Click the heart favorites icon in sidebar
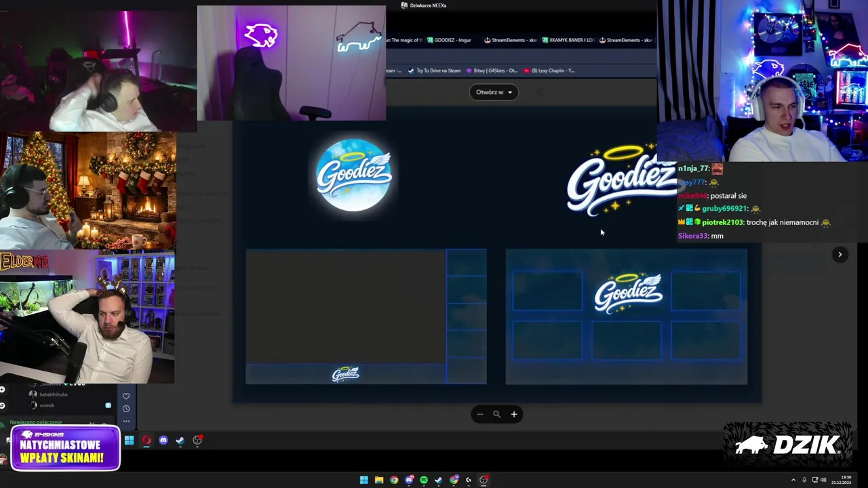Image resolution: width=868 pixels, height=488 pixels. pyautogui.click(x=126, y=396)
